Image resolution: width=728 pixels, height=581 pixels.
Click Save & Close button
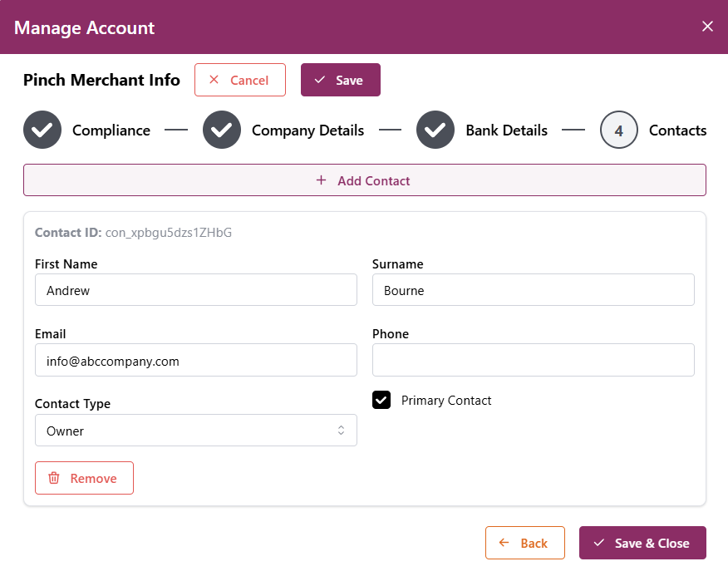(642, 543)
